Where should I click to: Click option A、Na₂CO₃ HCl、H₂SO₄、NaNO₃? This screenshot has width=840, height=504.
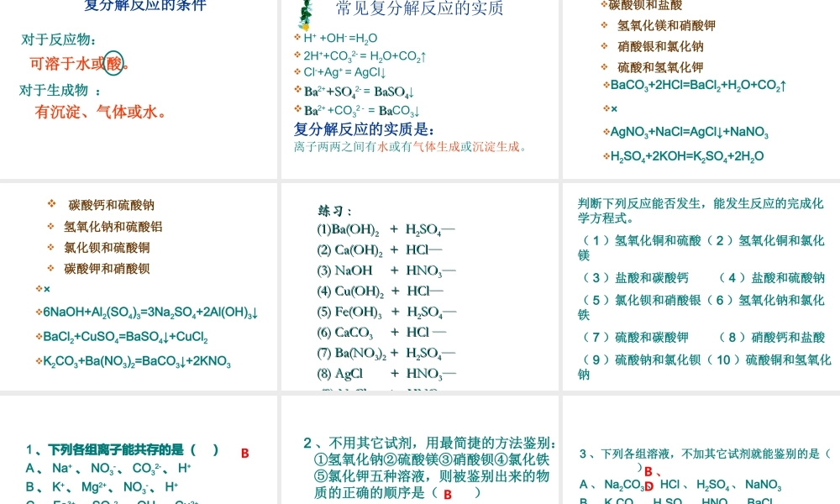(680, 486)
